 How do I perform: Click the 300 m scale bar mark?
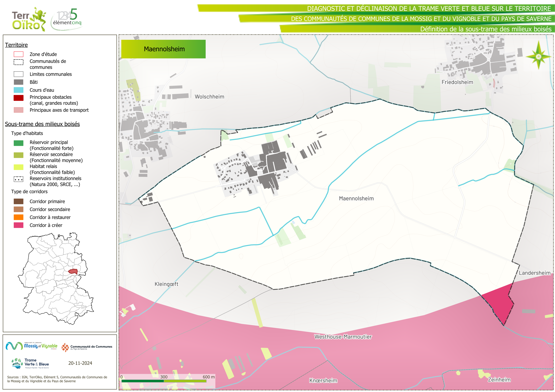coord(164,377)
